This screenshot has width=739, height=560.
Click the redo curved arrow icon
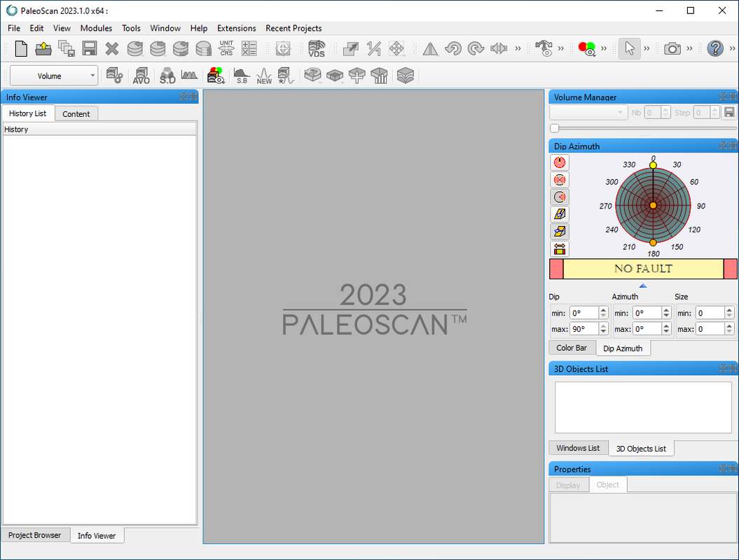476,48
